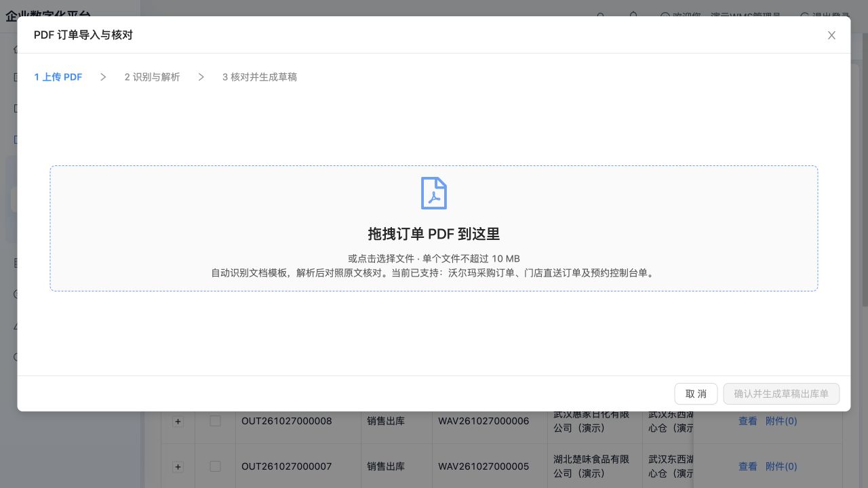The height and width of the screenshot is (488, 868).
Task: Click wave number WAV261027000006
Action: pyautogui.click(x=484, y=421)
